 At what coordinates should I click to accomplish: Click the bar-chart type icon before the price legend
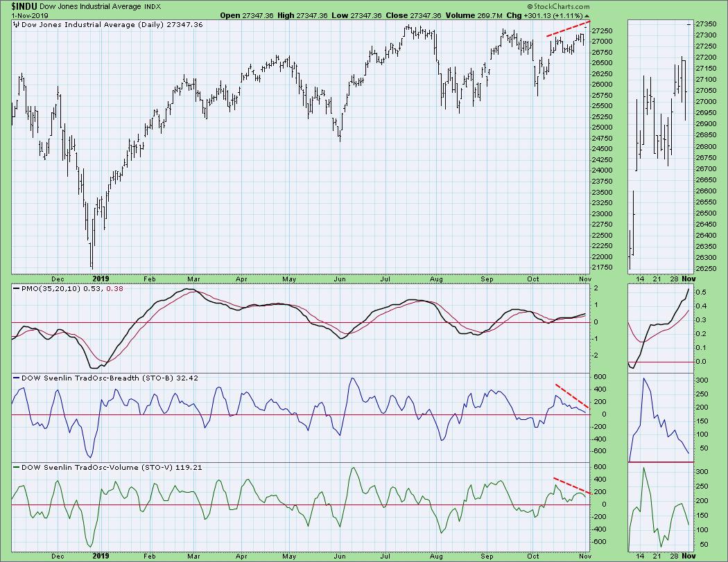(17, 25)
